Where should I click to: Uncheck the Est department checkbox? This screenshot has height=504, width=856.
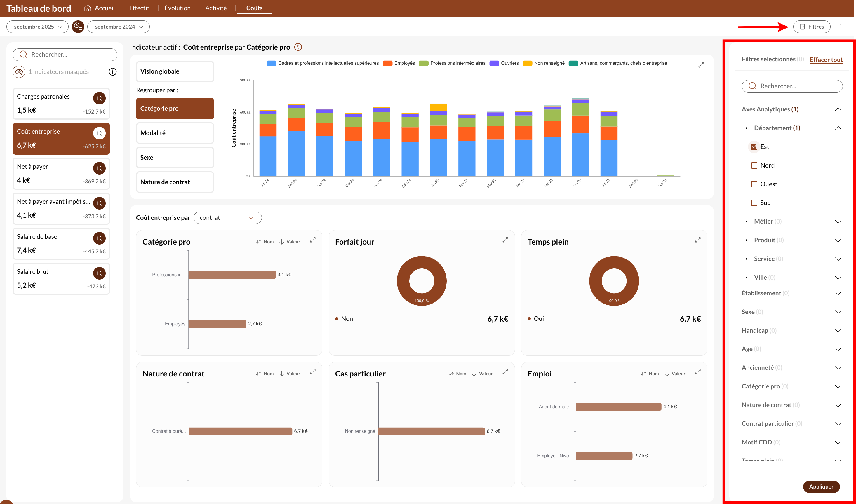(754, 147)
